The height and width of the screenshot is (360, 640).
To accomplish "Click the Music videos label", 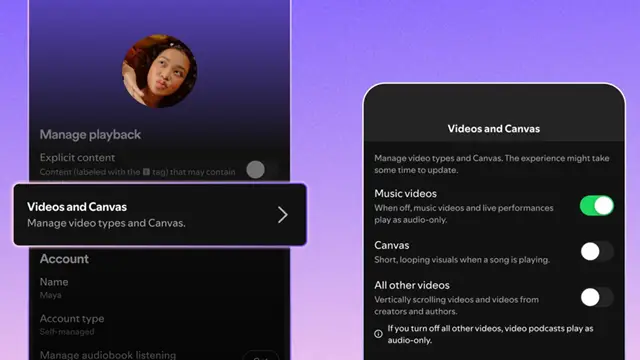I will (x=405, y=193).
